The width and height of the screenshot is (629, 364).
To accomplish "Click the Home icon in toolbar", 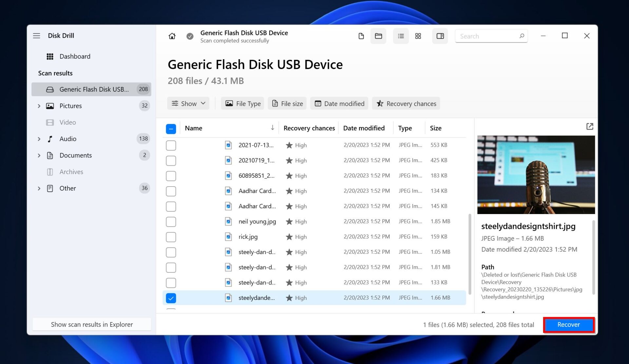I will (172, 36).
